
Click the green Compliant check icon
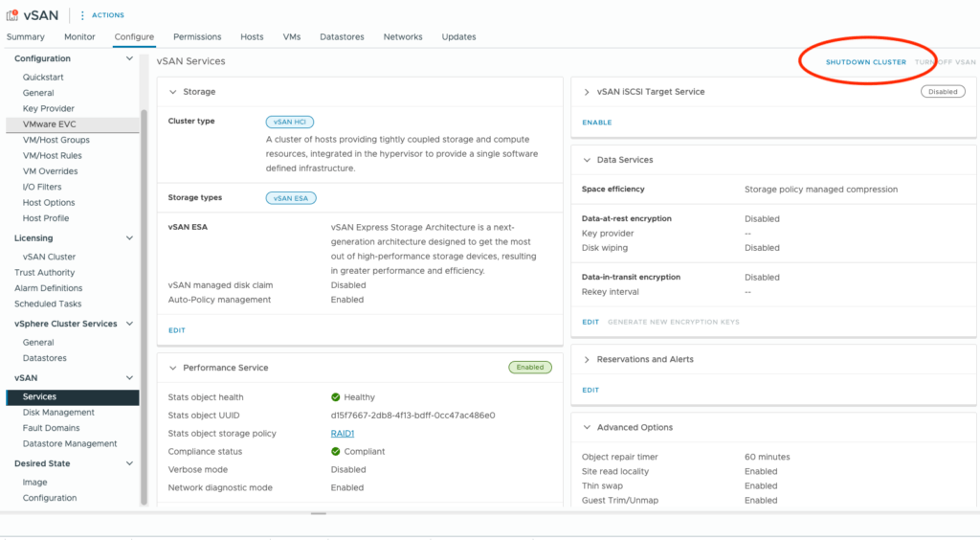click(336, 451)
